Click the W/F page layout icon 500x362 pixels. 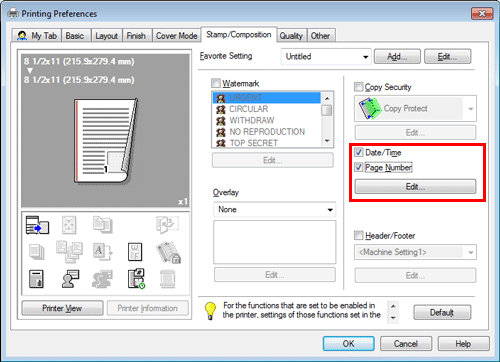135,252
